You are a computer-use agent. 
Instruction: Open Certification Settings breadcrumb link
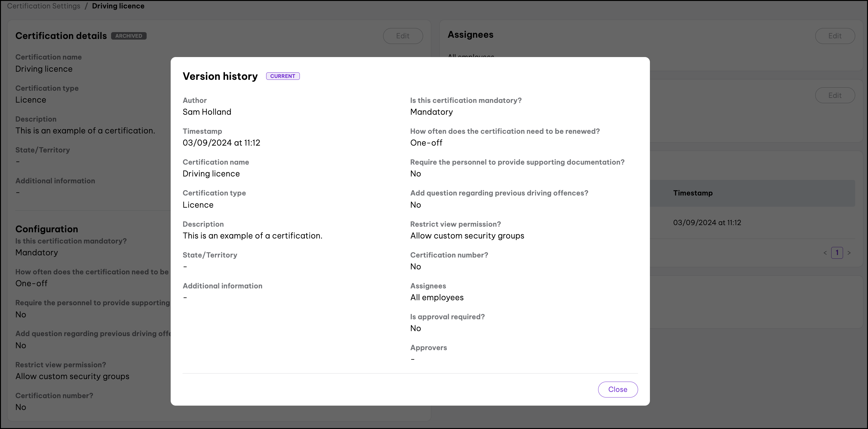[43, 6]
